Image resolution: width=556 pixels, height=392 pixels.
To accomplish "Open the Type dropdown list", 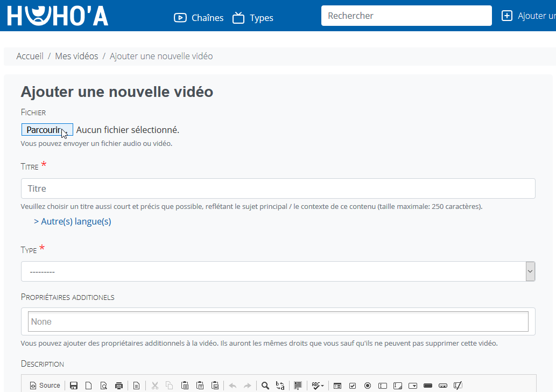I will (x=278, y=271).
